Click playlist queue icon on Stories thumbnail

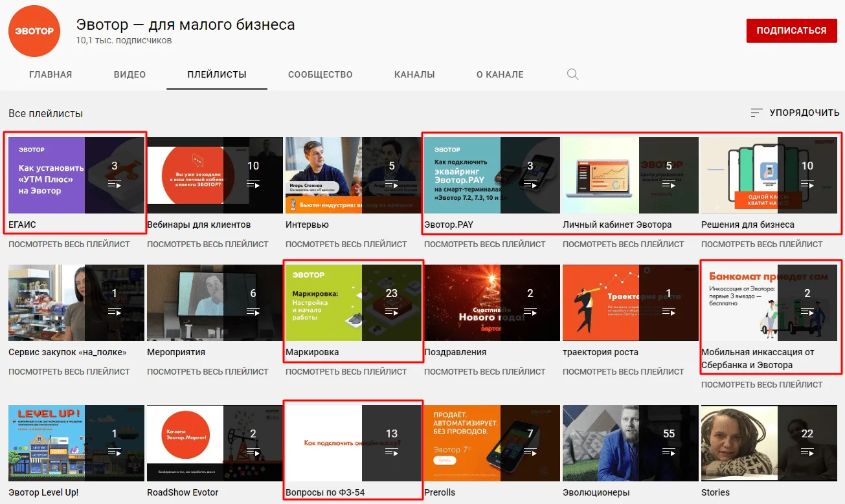[807, 452]
